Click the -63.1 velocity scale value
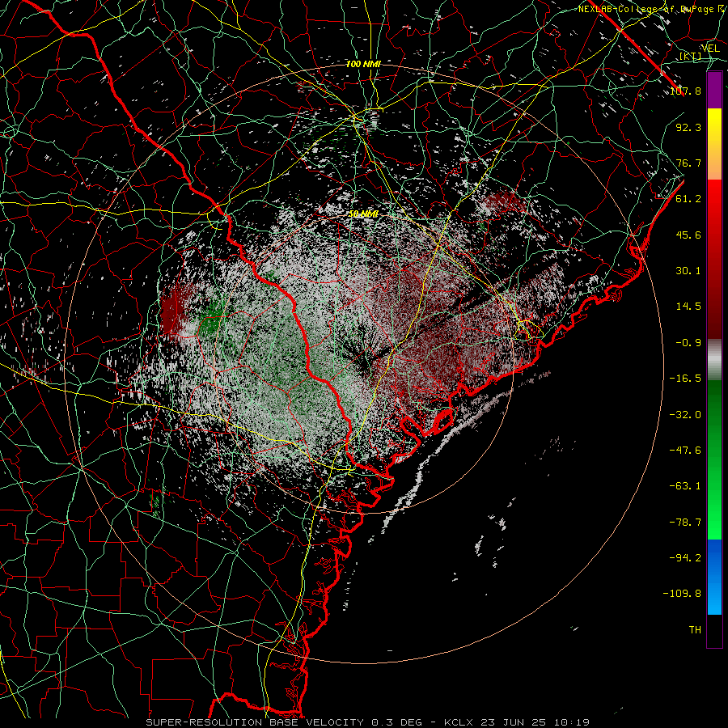This screenshot has width=728, height=728. [685, 486]
